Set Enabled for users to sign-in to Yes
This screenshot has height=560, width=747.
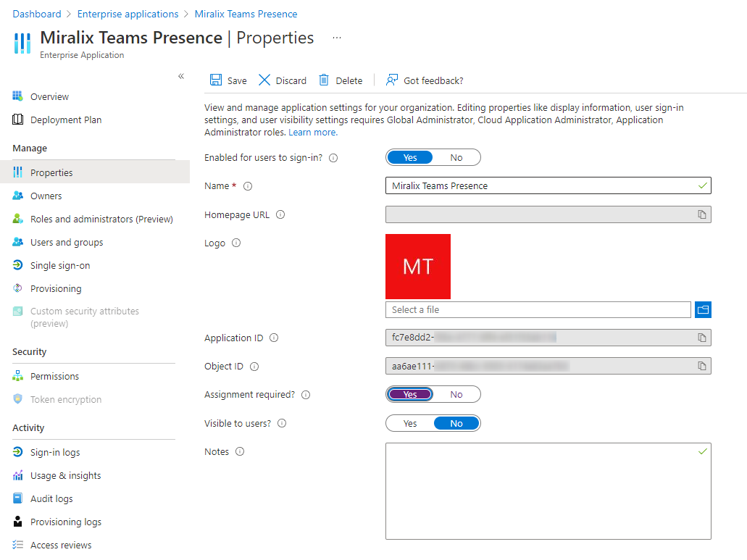(409, 158)
